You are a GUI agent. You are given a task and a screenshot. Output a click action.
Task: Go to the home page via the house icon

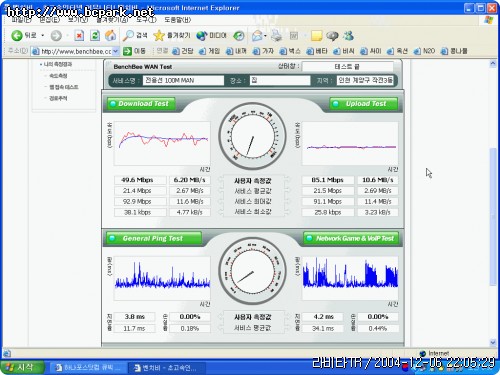point(111,35)
